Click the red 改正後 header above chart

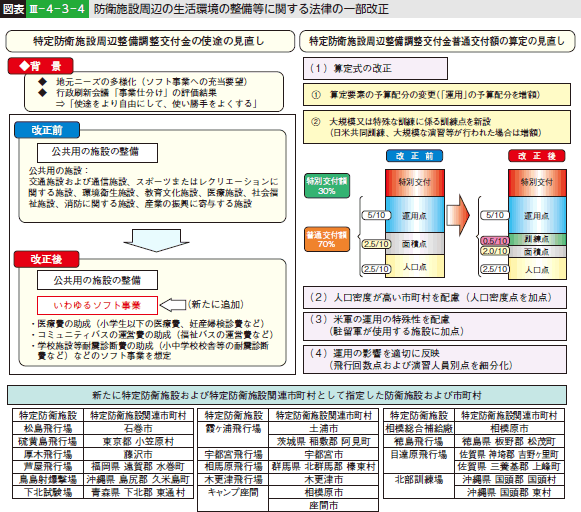pos(537,156)
